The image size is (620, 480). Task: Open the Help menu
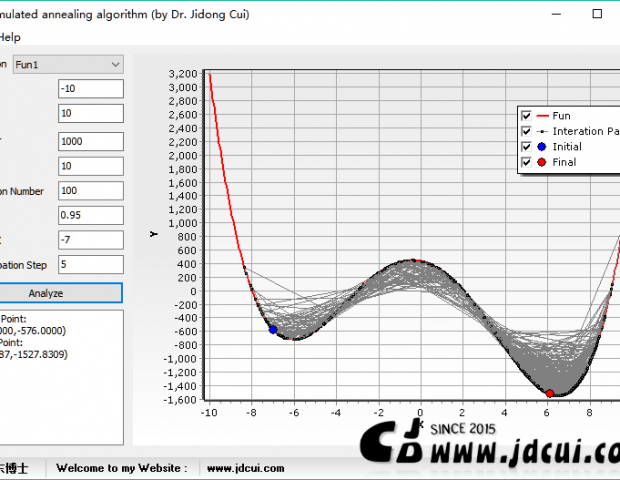(x=9, y=37)
